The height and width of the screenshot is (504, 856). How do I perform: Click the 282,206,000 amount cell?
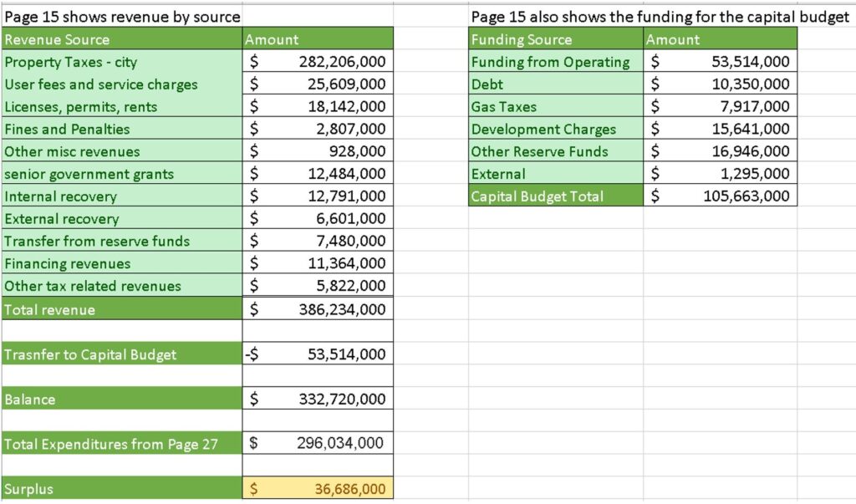pyautogui.click(x=341, y=62)
